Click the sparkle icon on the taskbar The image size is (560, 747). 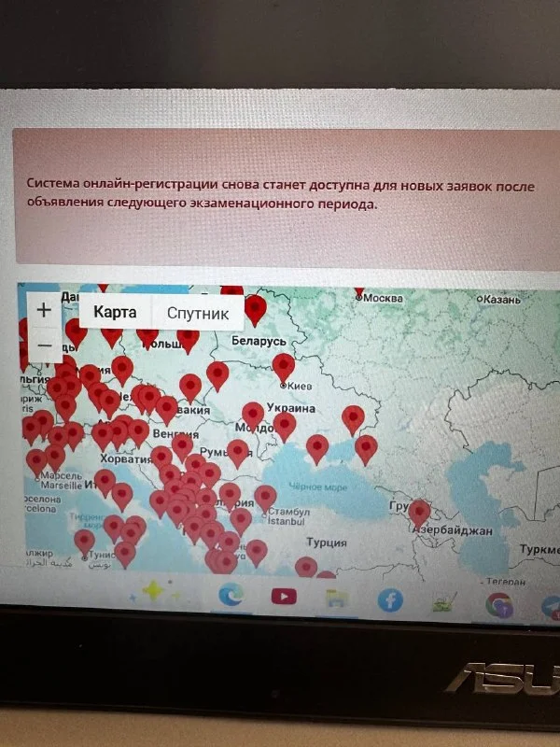point(152,592)
